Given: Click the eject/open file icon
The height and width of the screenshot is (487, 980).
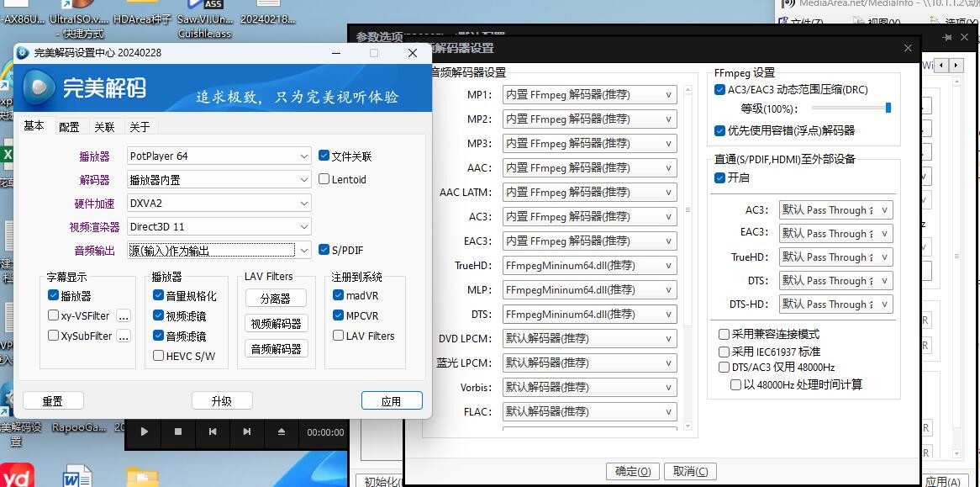Looking at the screenshot, I should (282, 431).
